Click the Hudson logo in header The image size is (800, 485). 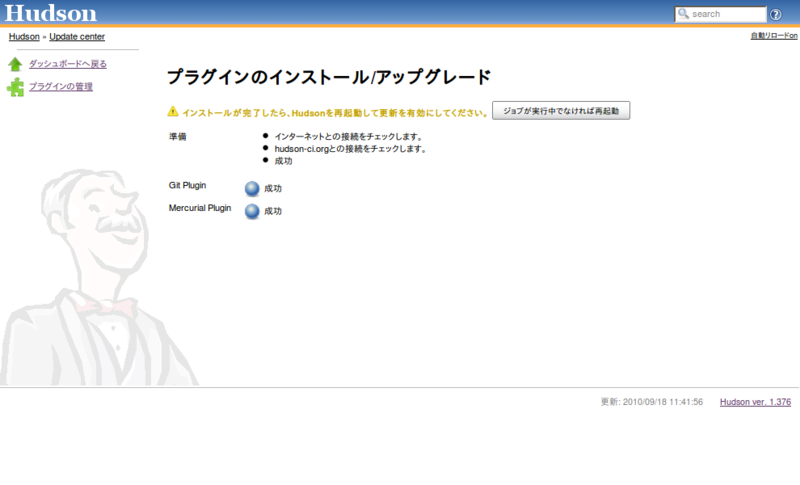(51, 13)
